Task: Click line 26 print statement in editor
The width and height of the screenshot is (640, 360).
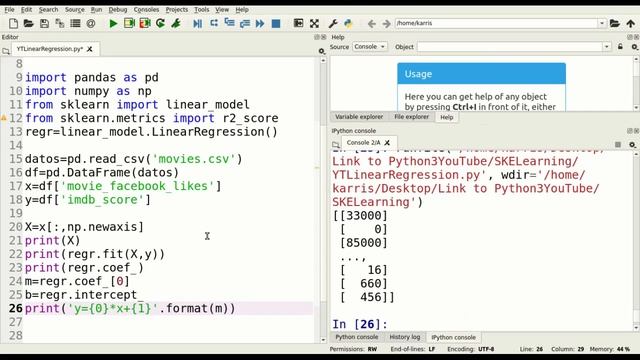Action: [130, 308]
